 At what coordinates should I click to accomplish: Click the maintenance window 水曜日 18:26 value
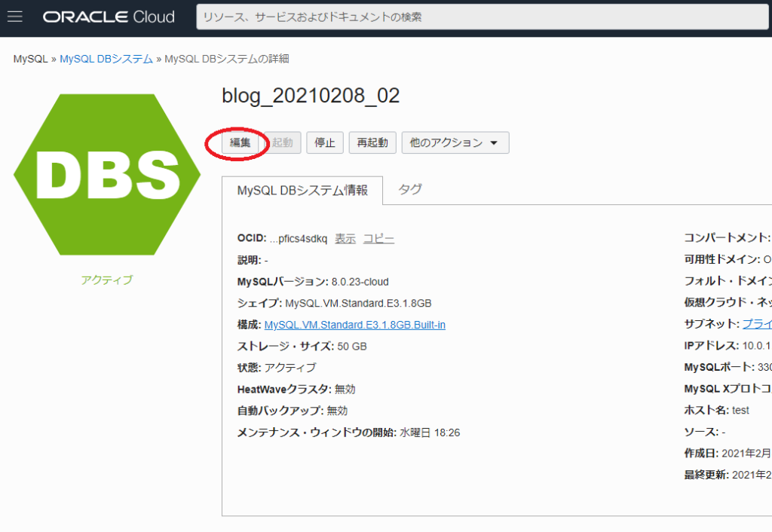point(430,433)
